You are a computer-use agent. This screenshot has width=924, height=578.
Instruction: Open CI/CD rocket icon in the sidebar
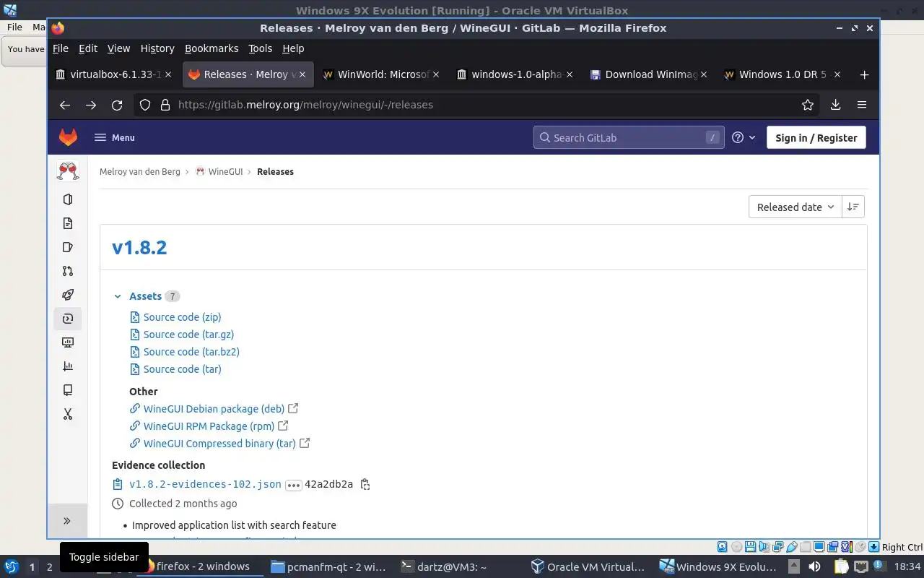coord(68,295)
